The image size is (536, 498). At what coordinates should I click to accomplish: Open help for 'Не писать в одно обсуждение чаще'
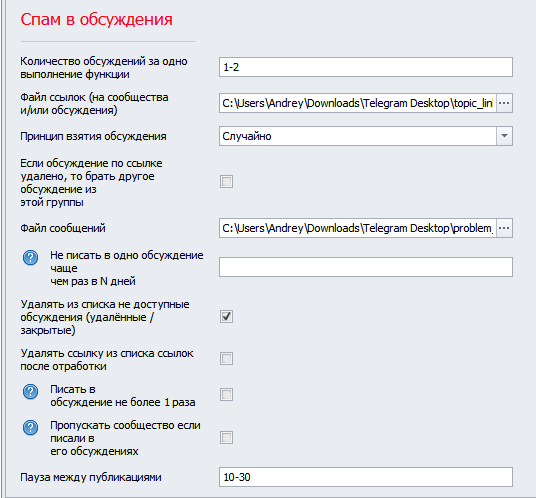[30, 257]
